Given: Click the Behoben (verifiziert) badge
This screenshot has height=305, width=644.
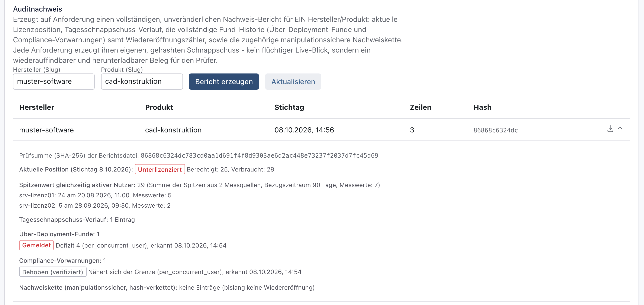Looking at the screenshot, I should click(53, 272).
